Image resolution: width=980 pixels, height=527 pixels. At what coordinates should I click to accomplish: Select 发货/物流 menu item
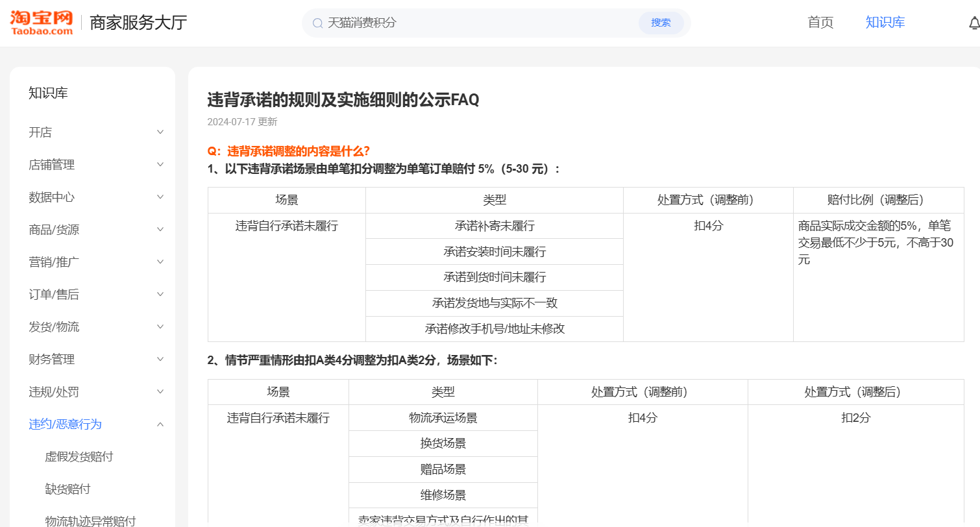[x=54, y=327]
